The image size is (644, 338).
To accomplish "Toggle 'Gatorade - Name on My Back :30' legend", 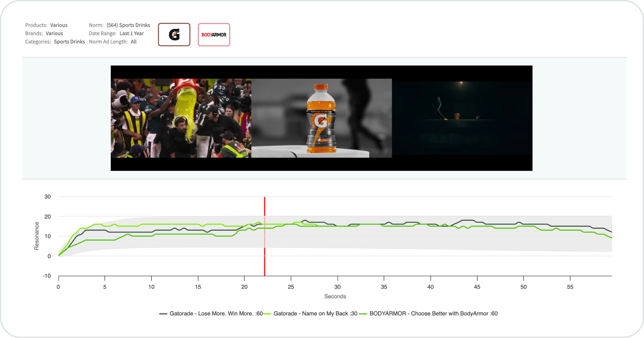I will click(x=310, y=314).
